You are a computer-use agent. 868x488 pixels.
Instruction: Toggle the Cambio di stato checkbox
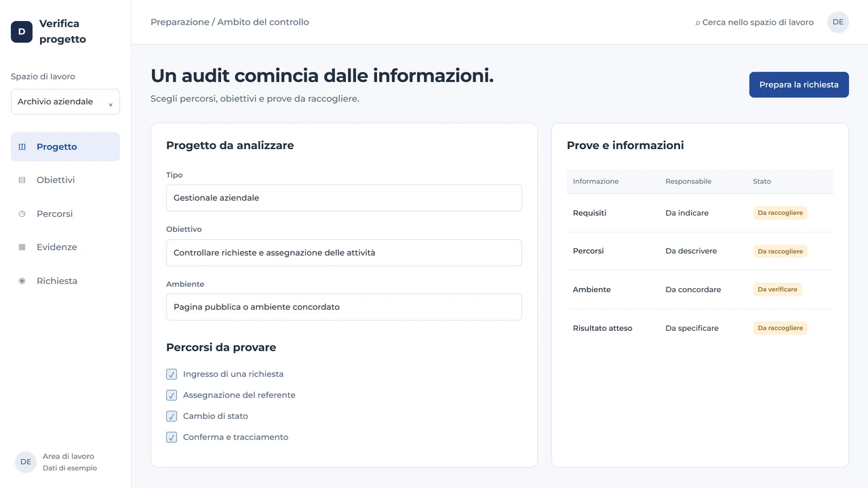pos(172,416)
